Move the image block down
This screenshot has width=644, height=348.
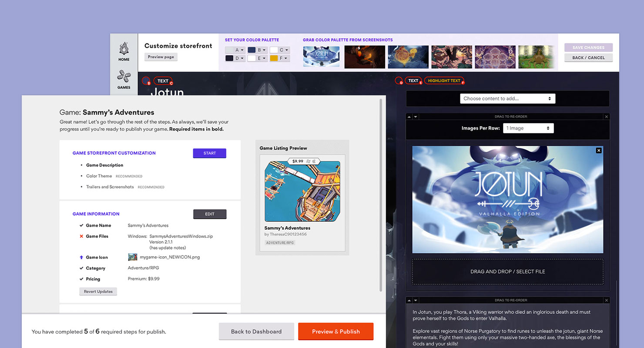[416, 117]
